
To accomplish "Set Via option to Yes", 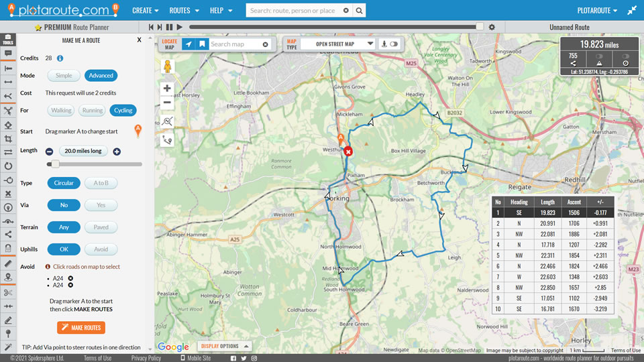I will pos(101,205).
